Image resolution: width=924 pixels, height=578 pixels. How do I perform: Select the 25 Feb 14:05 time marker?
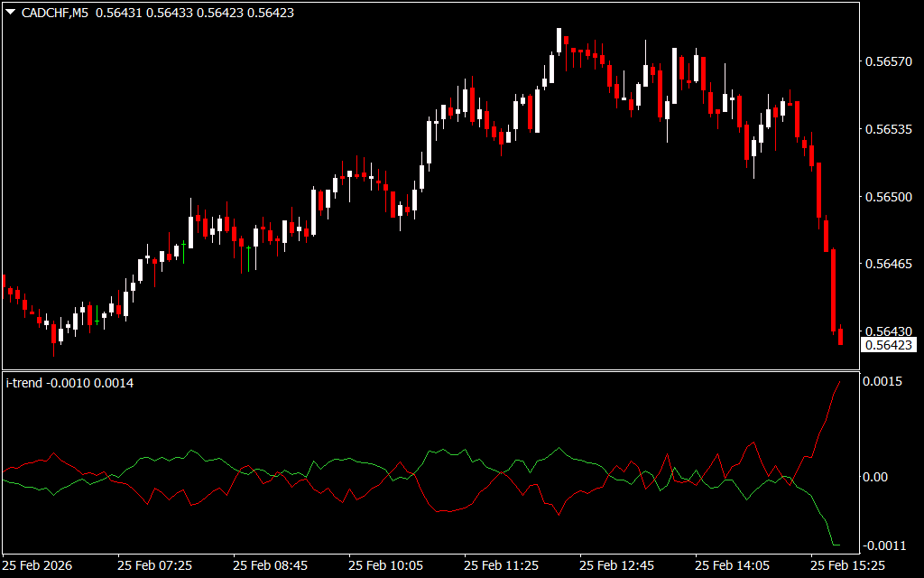coord(732,565)
